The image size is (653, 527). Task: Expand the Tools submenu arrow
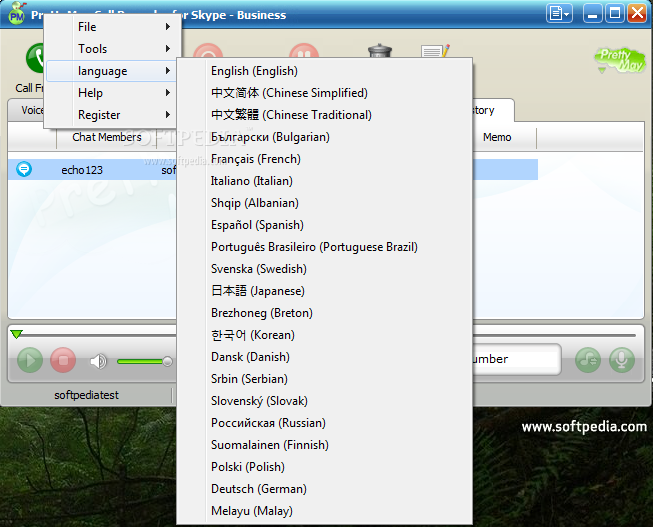tap(167, 49)
